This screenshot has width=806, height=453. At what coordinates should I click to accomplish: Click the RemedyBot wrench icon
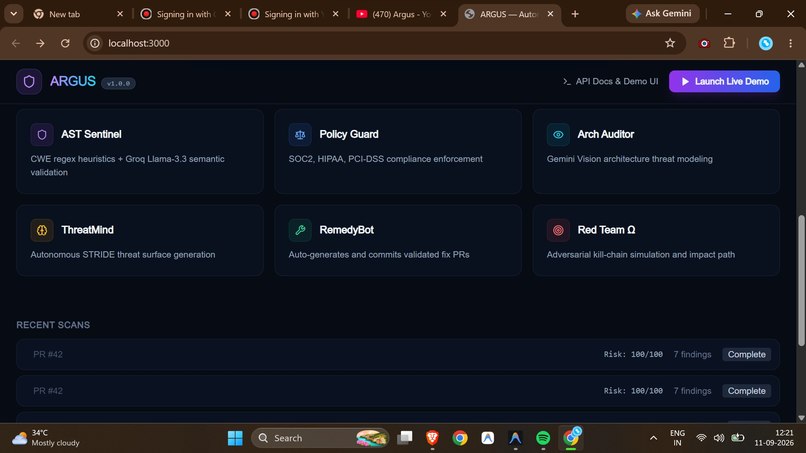pyautogui.click(x=300, y=230)
